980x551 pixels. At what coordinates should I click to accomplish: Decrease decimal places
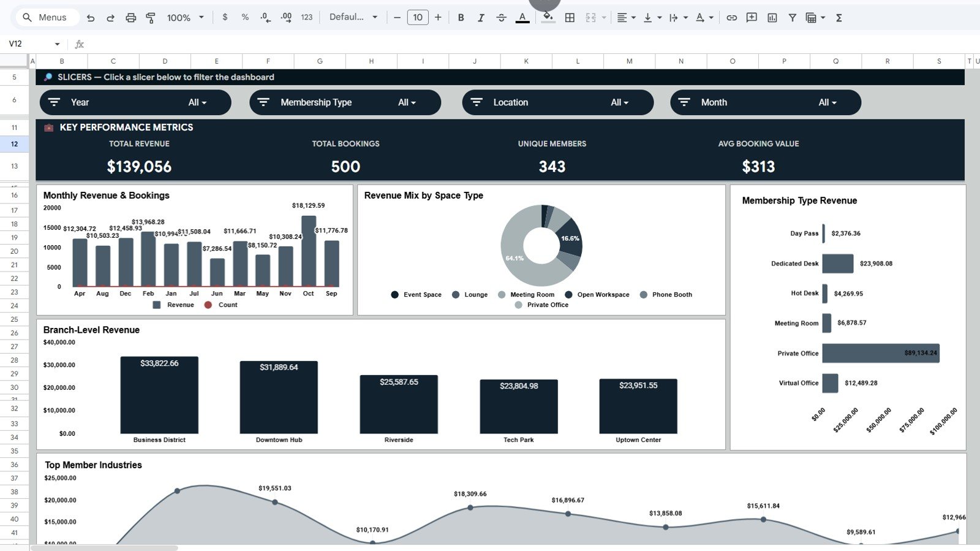(265, 17)
